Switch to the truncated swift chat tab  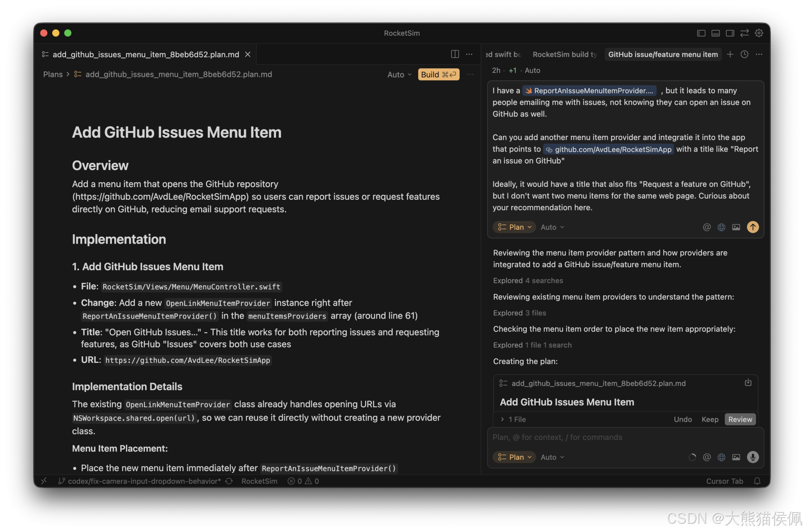pyautogui.click(x=503, y=55)
